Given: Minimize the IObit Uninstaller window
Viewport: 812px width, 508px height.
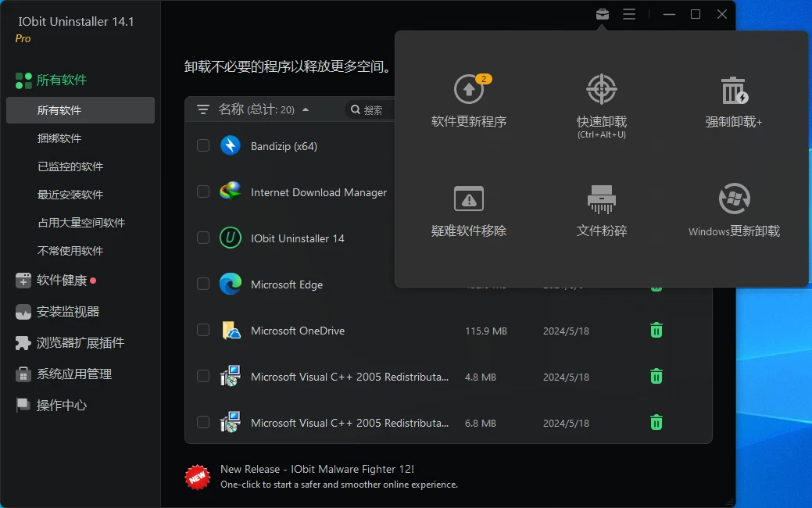Looking at the screenshot, I should tap(669, 14).
